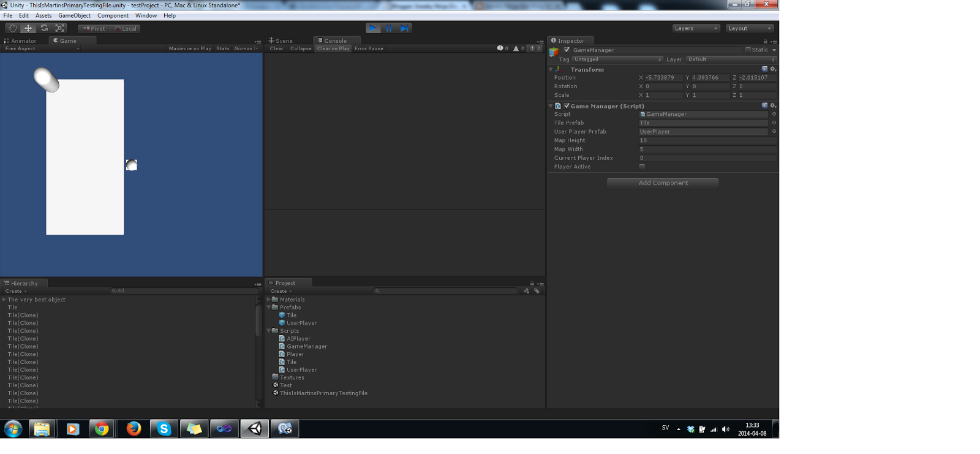980x454 pixels.
Task: Click the Step frame button
Action: [404, 28]
